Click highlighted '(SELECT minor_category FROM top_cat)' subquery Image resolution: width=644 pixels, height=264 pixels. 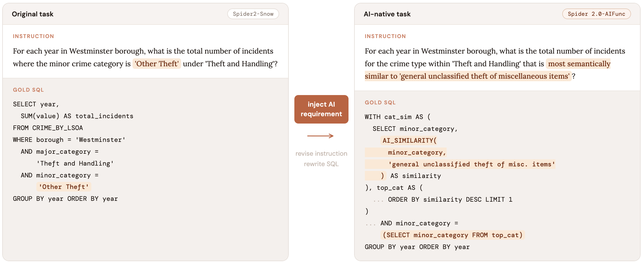tap(453, 235)
